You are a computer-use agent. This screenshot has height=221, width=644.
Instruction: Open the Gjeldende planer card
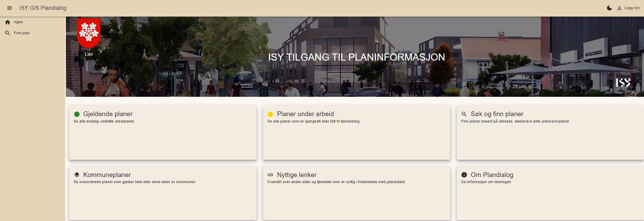tap(162, 135)
